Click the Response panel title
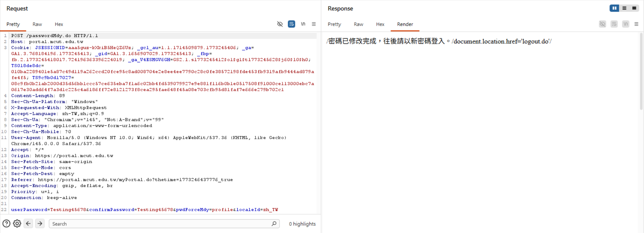The height and width of the screenshot is (233, 644). point(340,9)
